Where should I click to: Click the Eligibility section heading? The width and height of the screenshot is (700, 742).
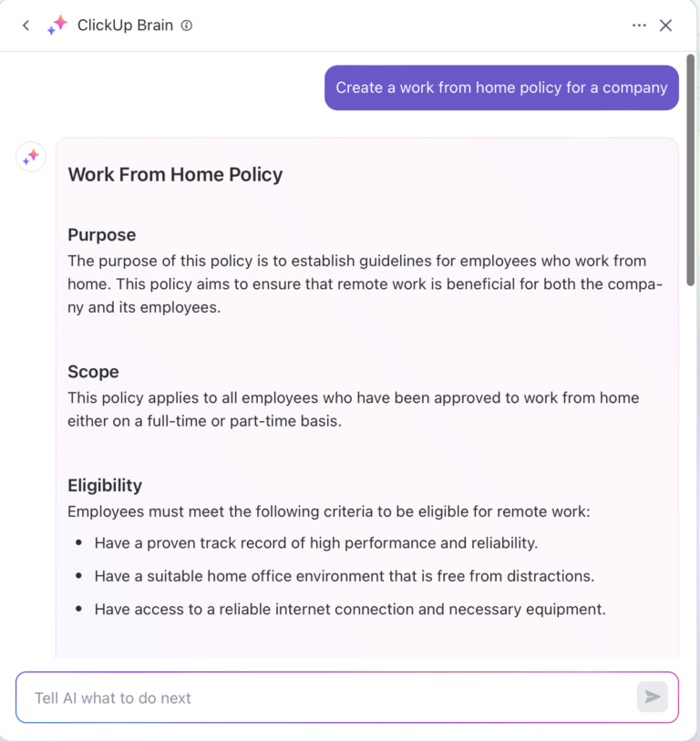tap(105, 485)
